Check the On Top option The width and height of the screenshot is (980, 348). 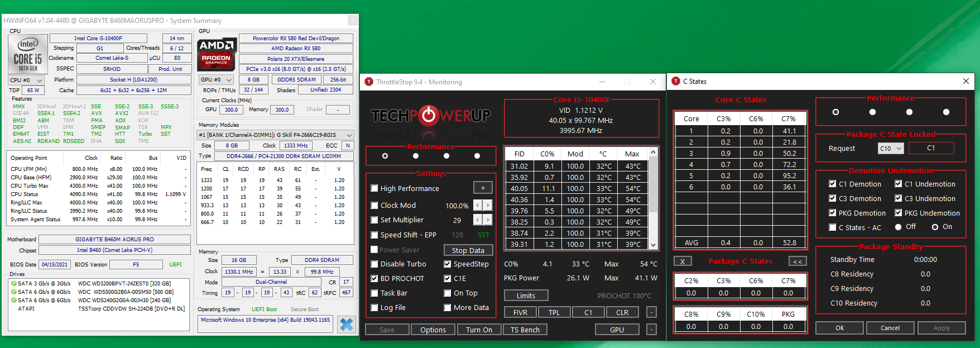tap(448, 293)
